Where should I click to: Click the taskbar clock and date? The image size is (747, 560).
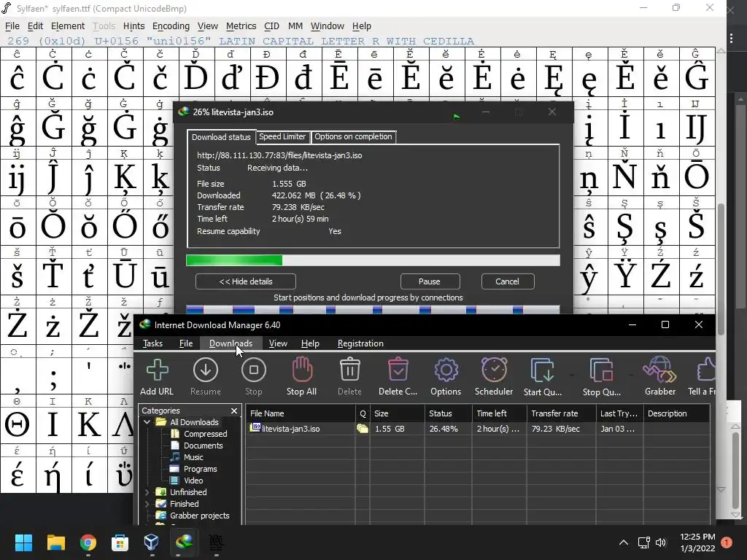pos(697,542)
